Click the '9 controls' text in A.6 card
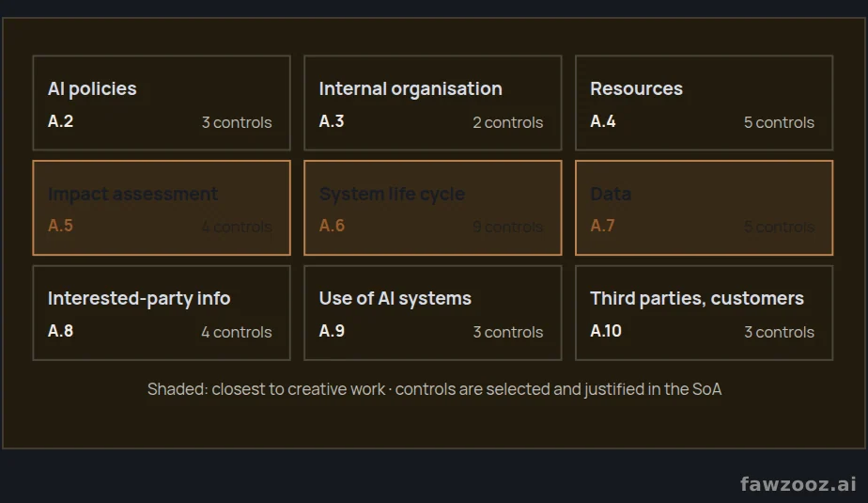 click(507, 228)
